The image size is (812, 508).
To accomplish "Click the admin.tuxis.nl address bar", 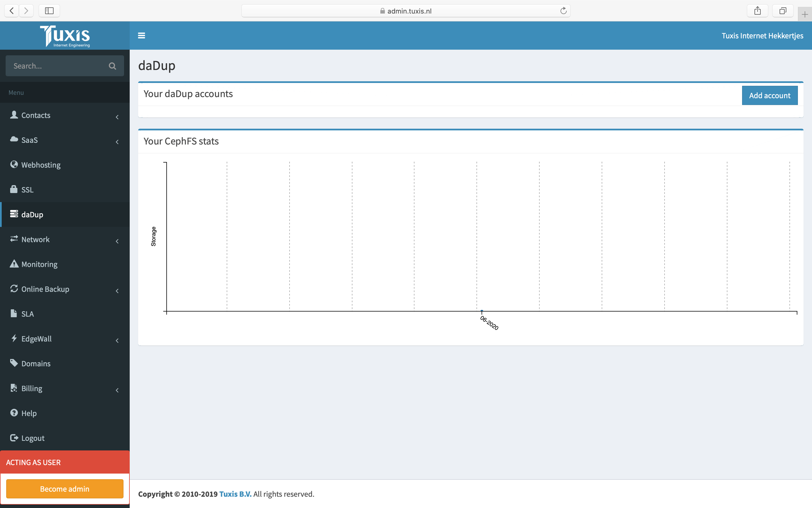I will click(406, 11).
